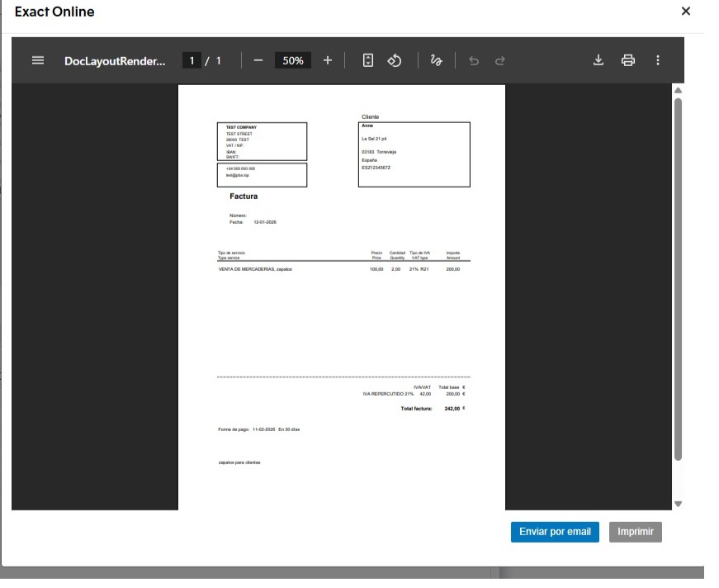Close the Exact Online dialog
719x588 pixels.
click(x=685, y=12)
